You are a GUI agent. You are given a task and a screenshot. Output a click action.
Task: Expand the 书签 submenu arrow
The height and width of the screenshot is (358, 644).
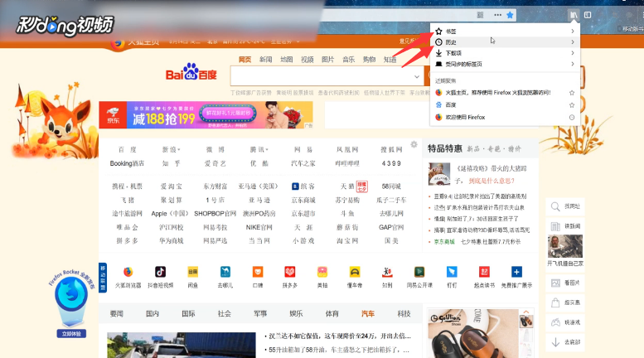click(573, 31)
